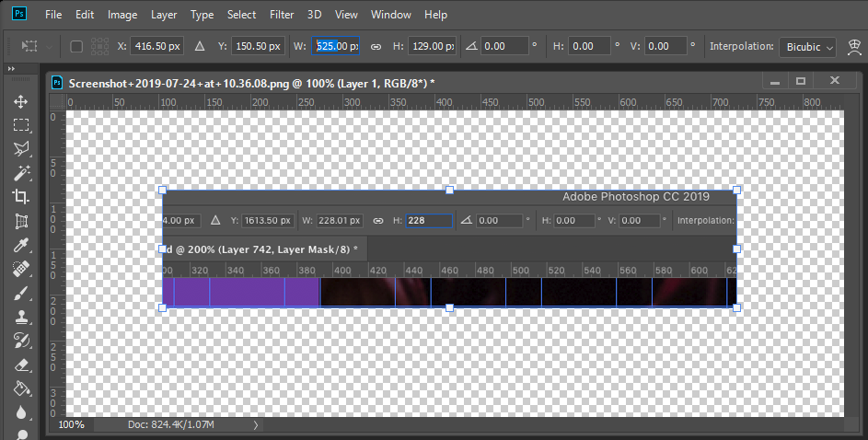The image size is (868, 440).
Task: Open the Image menu
Action: (122, 15)
